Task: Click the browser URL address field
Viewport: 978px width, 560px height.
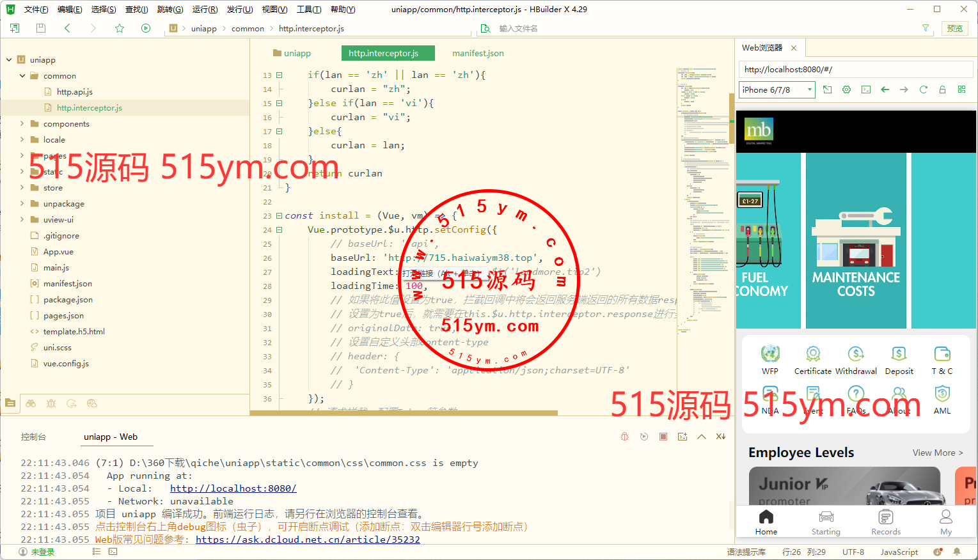Action: 855,69
